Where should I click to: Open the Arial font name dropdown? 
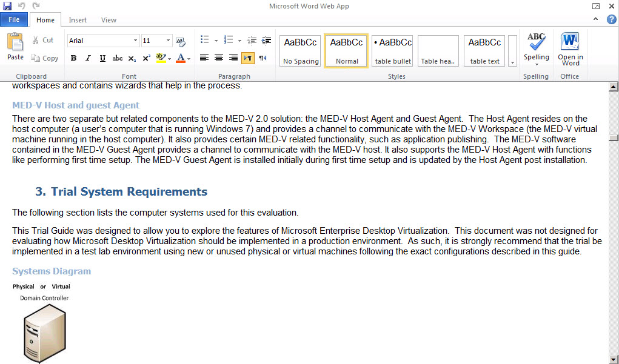135,41
